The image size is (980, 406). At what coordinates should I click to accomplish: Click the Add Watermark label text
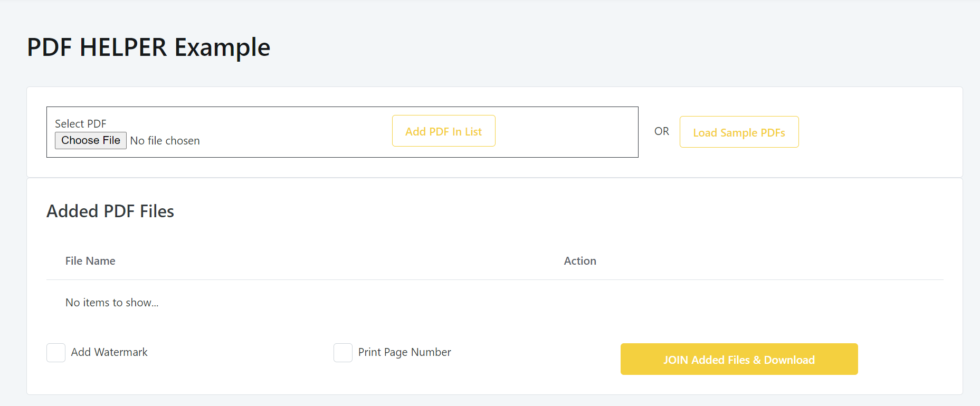[109, 352]
